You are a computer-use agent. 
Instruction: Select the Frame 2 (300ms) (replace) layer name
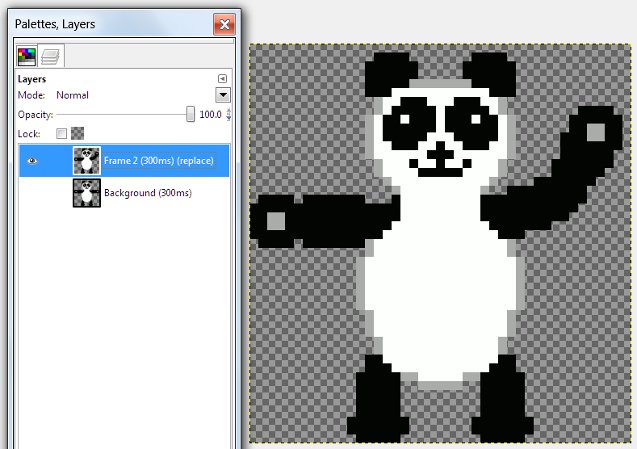coord(158,161)
